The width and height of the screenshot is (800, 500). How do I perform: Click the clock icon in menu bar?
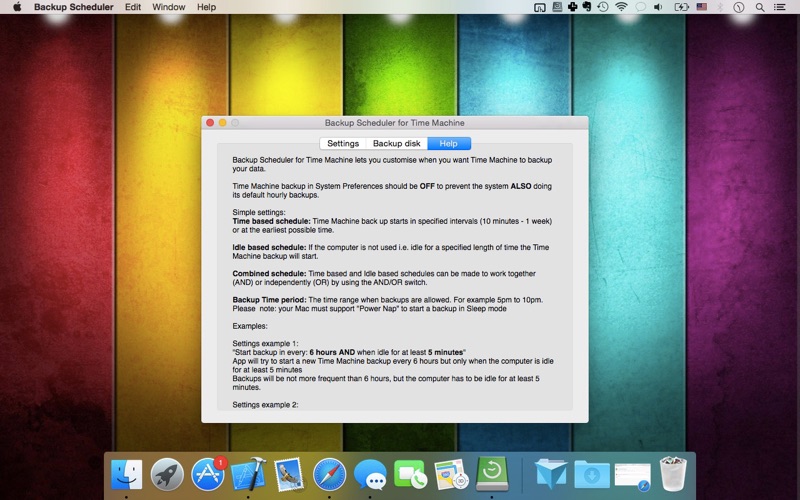click(739, 7)
